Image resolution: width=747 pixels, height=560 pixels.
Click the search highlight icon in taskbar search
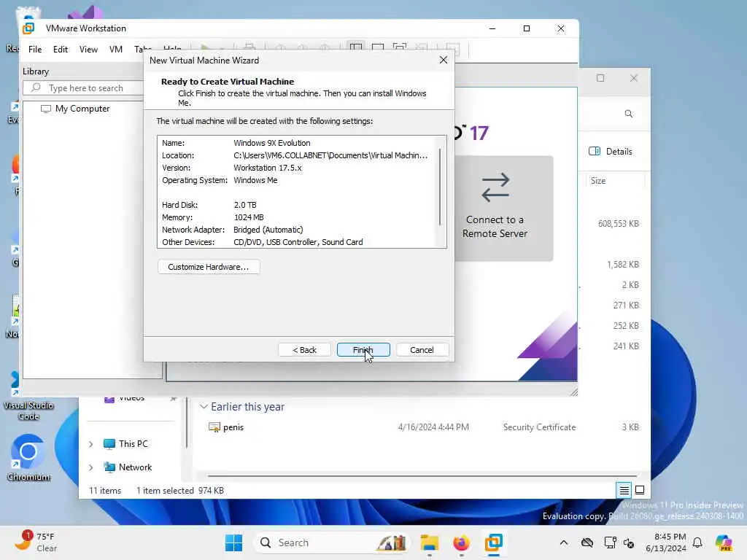(x=392, y=542)
